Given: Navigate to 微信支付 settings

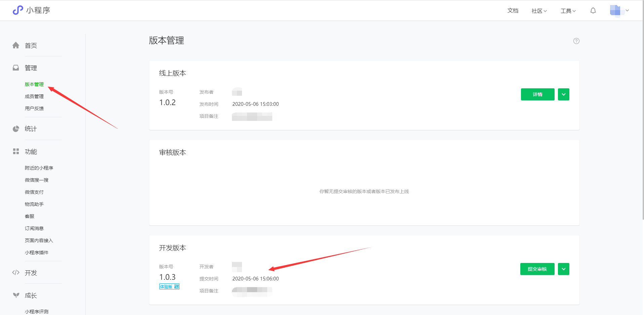Looking at the screenshot, I should [x=34, y=192].
